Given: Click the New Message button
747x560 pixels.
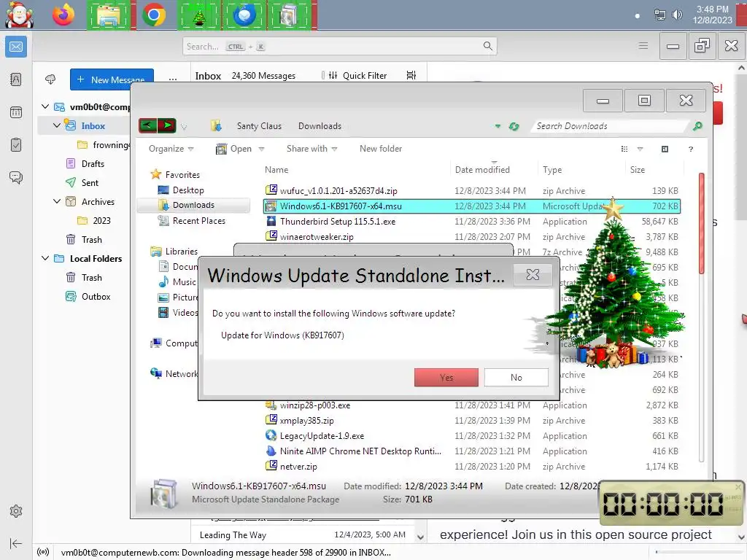Looking at the screenshot, I should coord(112,79).
